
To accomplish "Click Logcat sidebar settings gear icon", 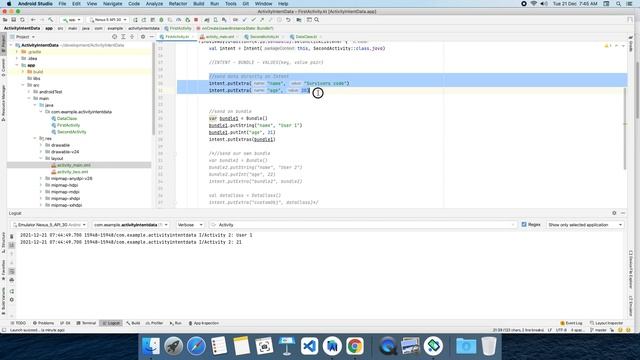I will pos(11,300).
